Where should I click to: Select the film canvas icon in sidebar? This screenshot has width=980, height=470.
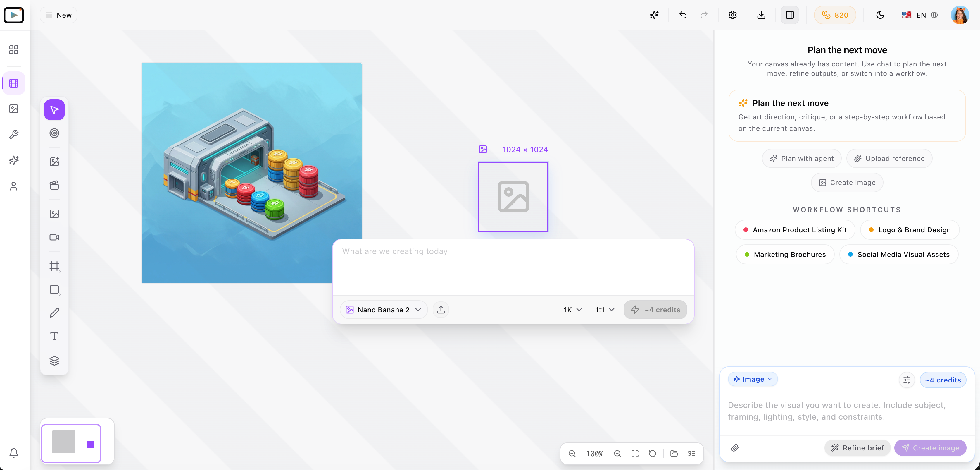click(14, 83)
